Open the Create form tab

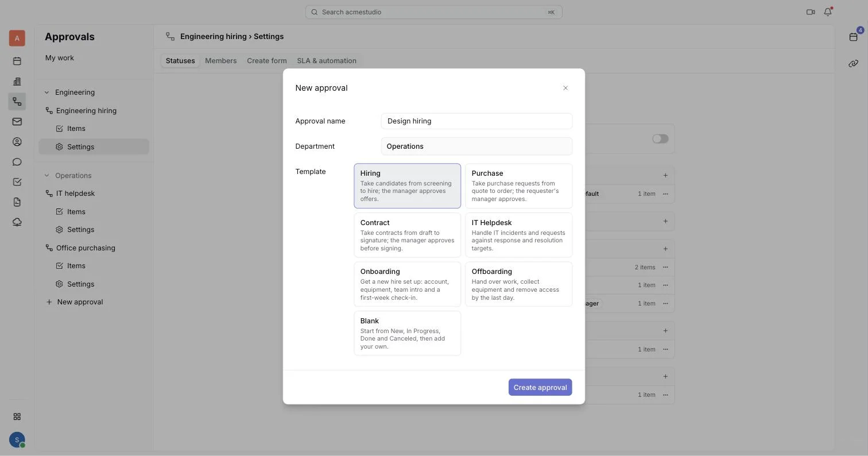pos(267,61)
